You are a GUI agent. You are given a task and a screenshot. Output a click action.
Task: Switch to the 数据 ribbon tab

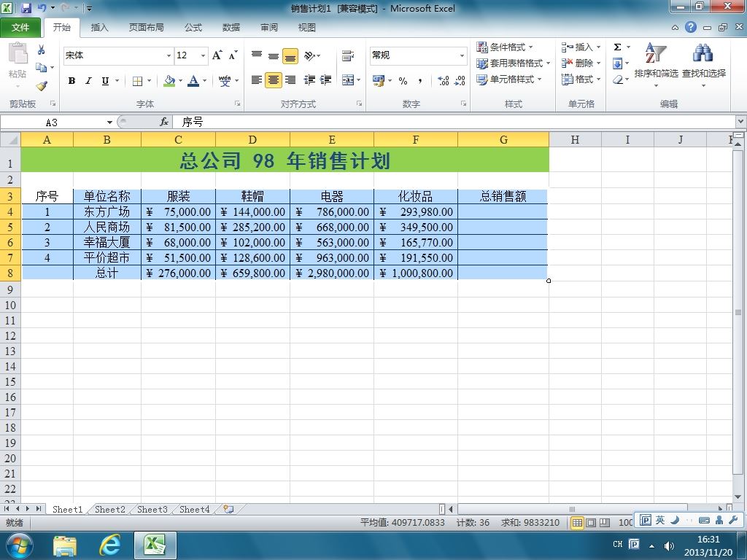click(231, 28)
